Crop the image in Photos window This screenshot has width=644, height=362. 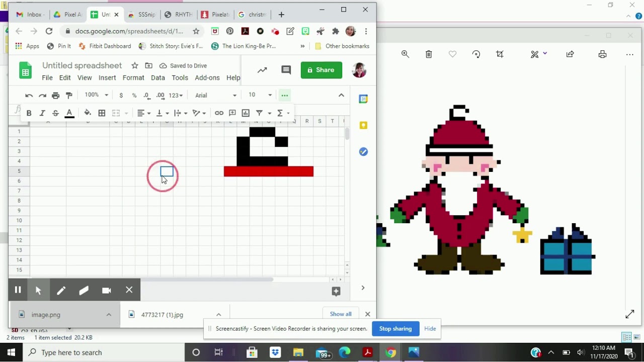500,54
